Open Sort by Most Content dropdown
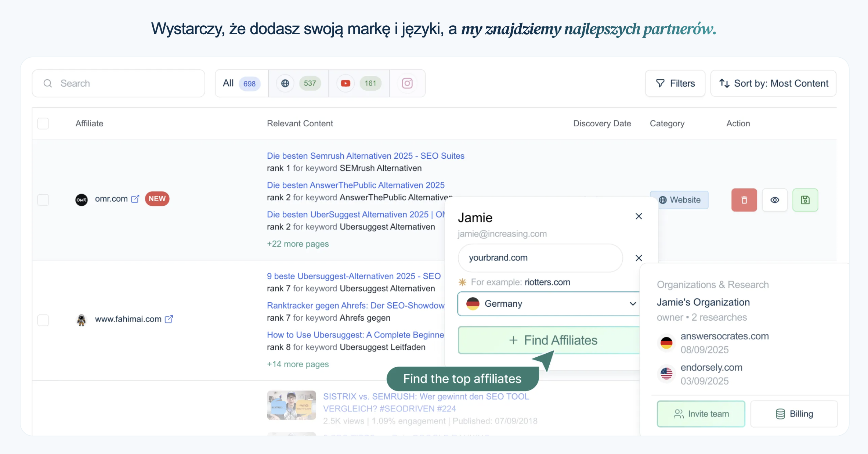 point(773,83)
